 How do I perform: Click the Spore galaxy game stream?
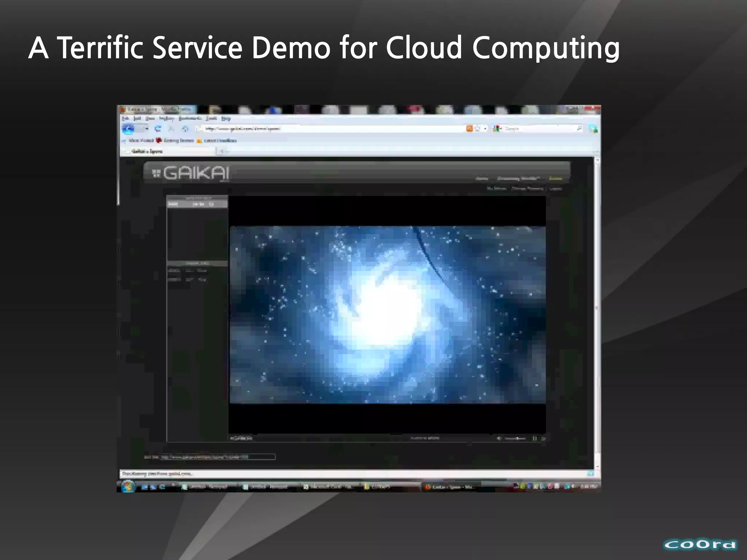[387, 315]
